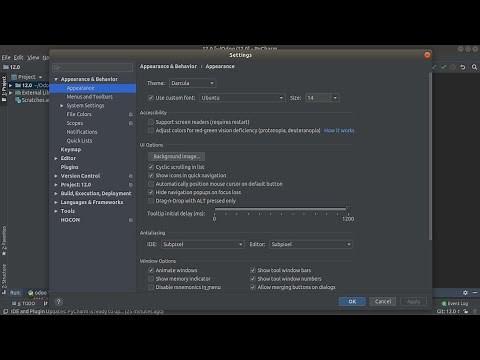Collapse the Appearance & Behavior tree node
This screenshot has width=480, height=360.
click(56, 79)
